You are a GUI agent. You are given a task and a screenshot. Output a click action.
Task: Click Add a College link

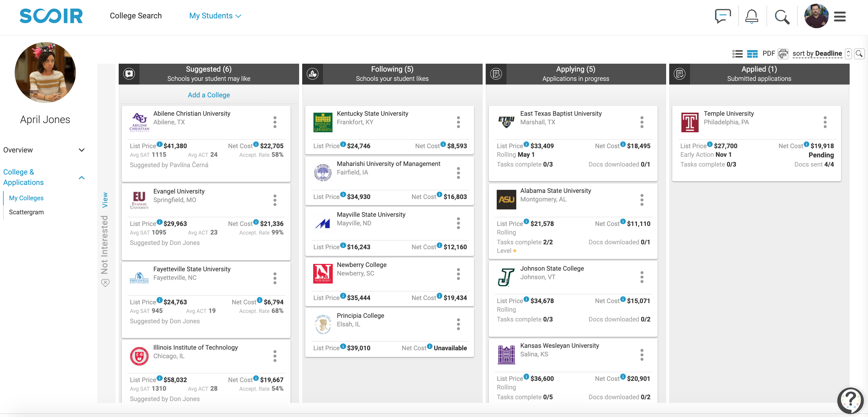click(x=209, y=95)
